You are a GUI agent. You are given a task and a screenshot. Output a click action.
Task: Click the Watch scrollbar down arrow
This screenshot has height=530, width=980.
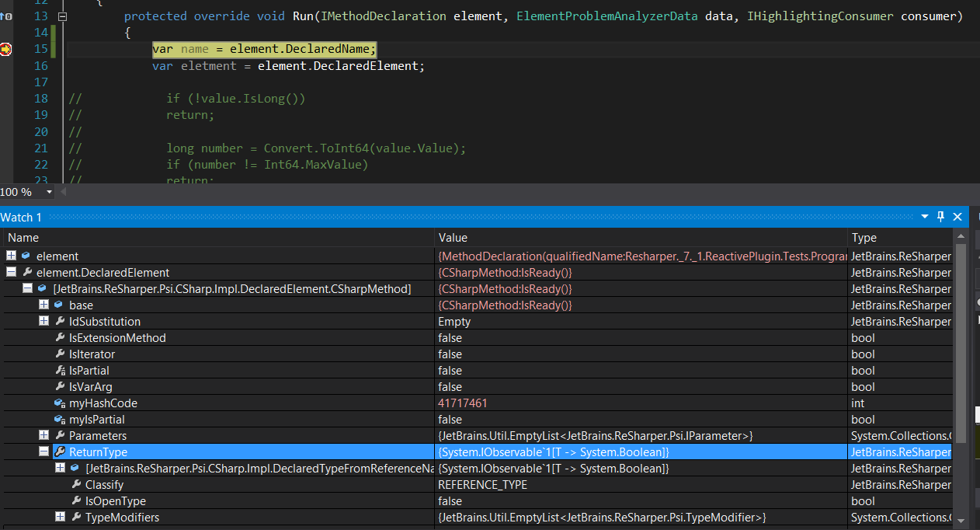click(x=961, y=521)
